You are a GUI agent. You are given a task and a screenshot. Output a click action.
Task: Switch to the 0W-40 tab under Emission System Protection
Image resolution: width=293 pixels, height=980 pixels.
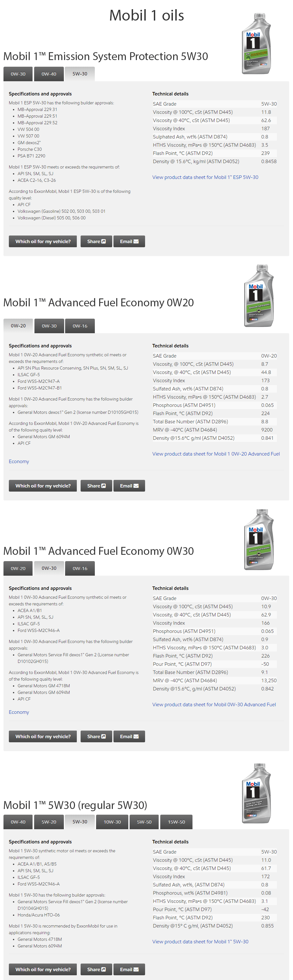[48, 74]
